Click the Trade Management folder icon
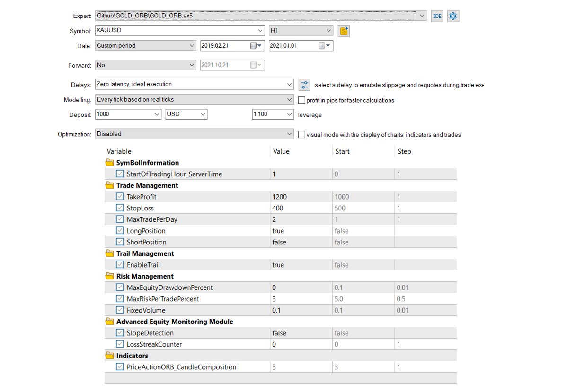This screenshot has height=392, width=567. 109,185
